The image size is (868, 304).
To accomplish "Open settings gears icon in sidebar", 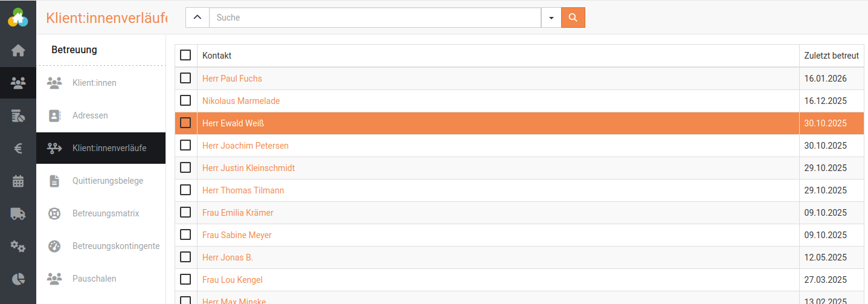I will coord(18,246).
